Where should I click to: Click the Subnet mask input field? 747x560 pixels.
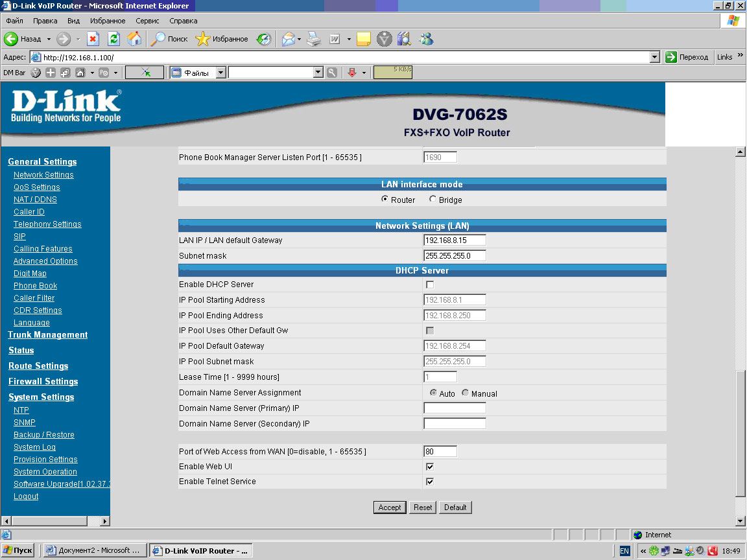[455, 256]
